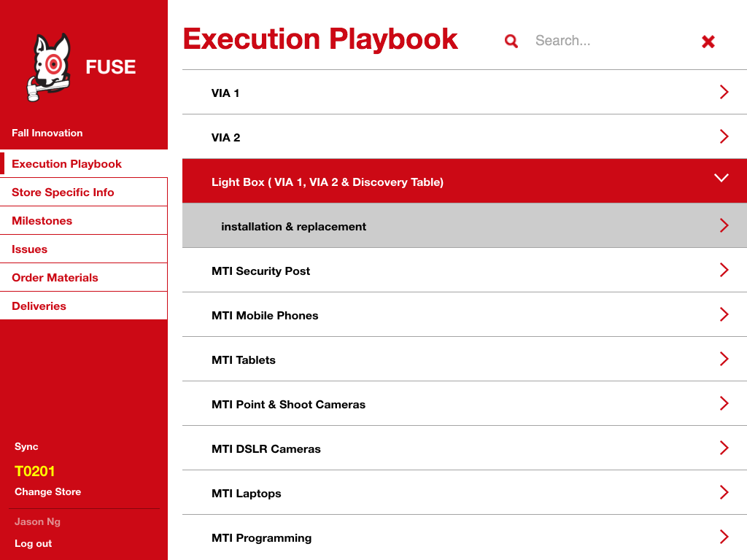Viewport: 747px width, 560px height.
Task: Open Order Materials sidebar item
Action: 84,278
